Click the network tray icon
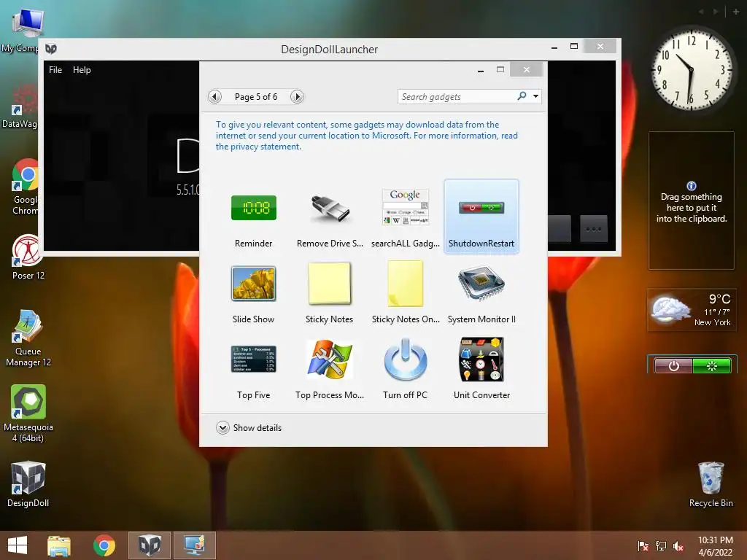747x560 pixels. (661, 546)
